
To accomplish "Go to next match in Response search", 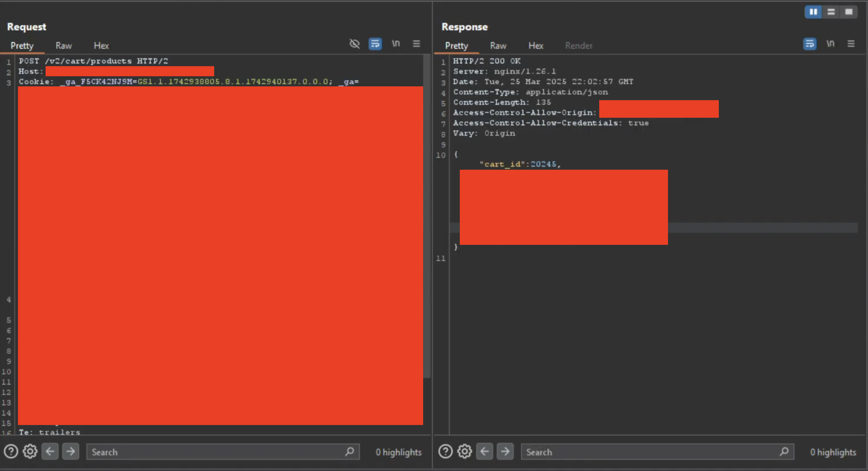I will (x=505, y=452).
